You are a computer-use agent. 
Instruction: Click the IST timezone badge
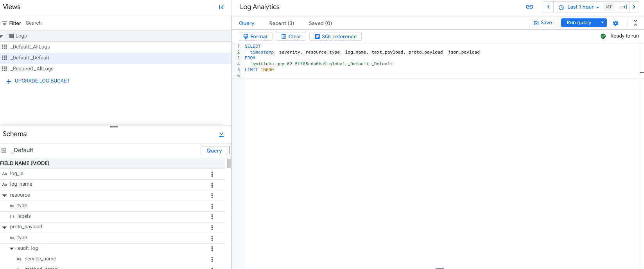[609, 7]
